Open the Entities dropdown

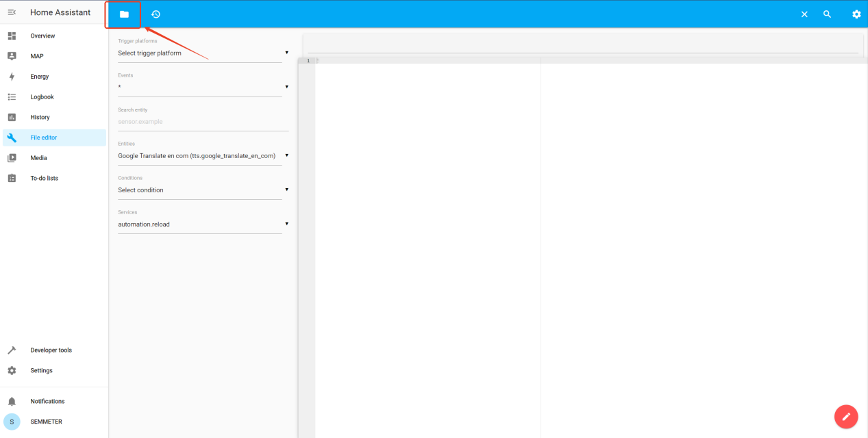point(203,155)
